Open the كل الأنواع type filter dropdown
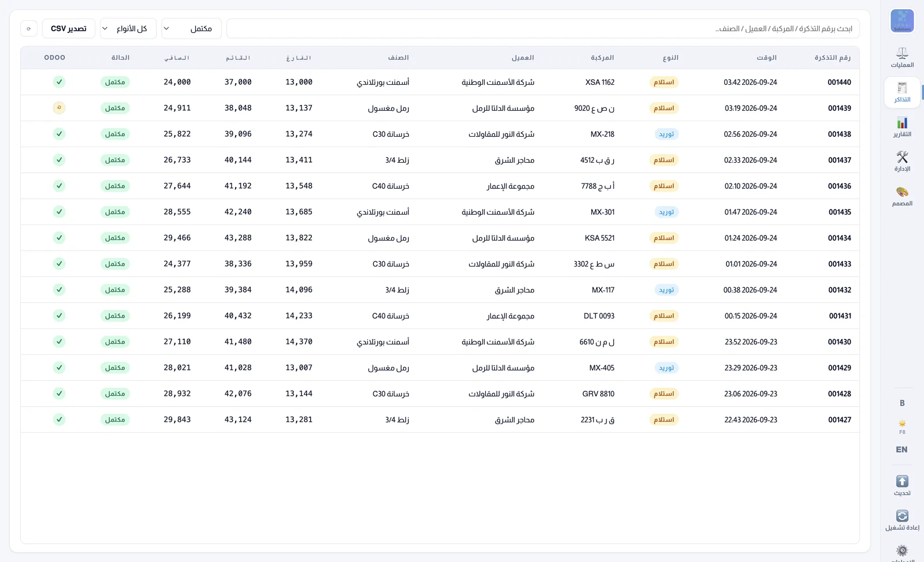 128,28
